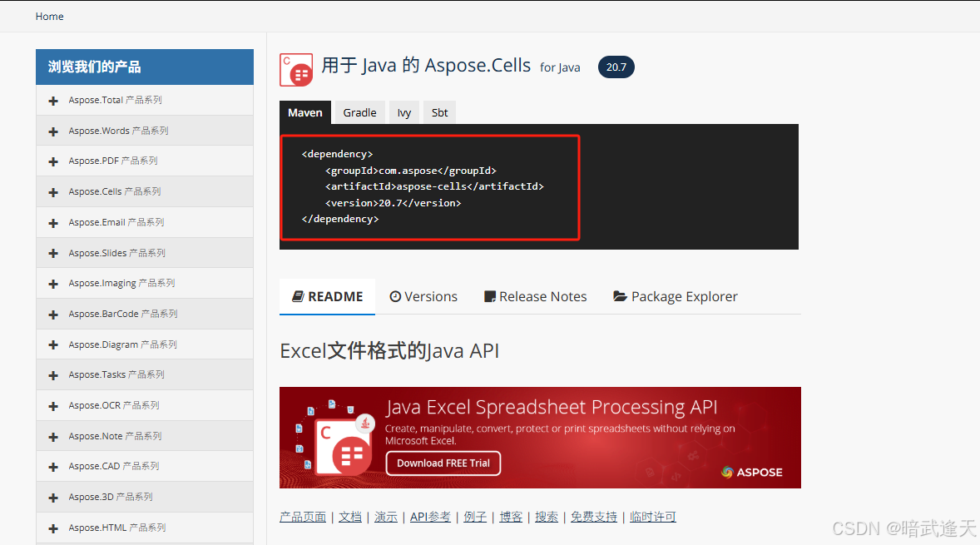This screenshot has width=980, height=545.
Task: Open the API参考 link
Action: coord(430,517)
